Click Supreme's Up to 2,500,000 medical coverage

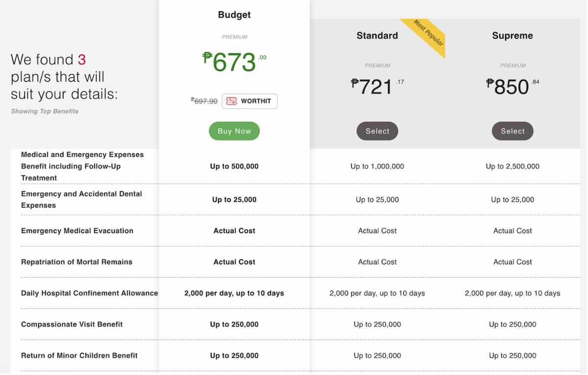coord(513,166)
